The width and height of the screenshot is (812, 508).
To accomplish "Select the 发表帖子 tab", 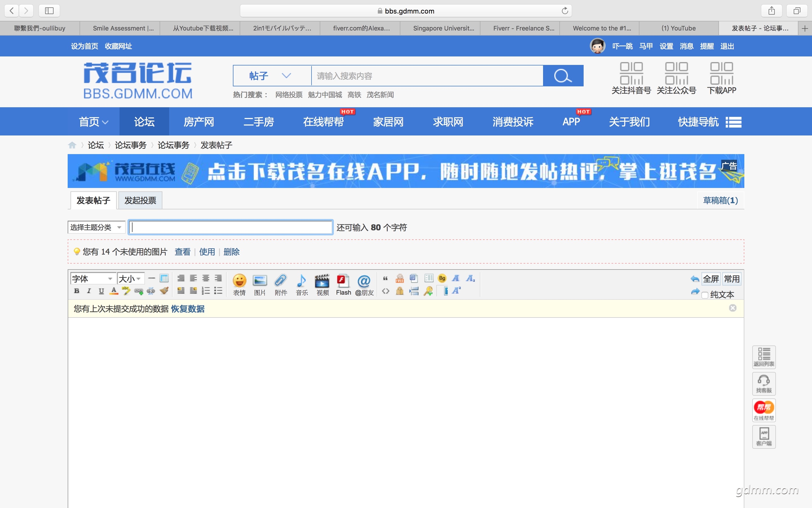I will [93, 201].
